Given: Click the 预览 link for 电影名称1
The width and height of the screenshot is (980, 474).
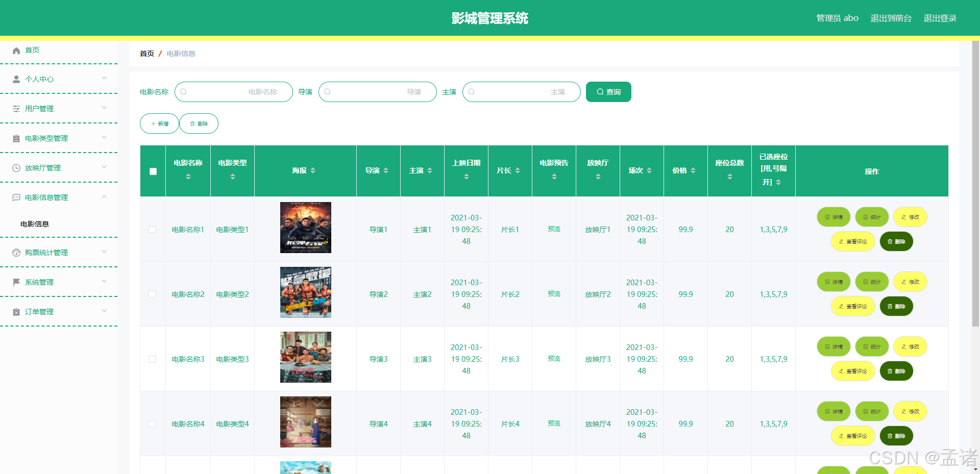Looking at the screenshot, I should pos(554,229).
